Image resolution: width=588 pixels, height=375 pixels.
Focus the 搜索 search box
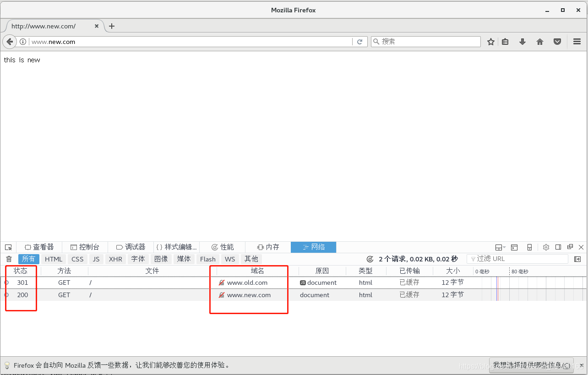click(x=426, y=42)
